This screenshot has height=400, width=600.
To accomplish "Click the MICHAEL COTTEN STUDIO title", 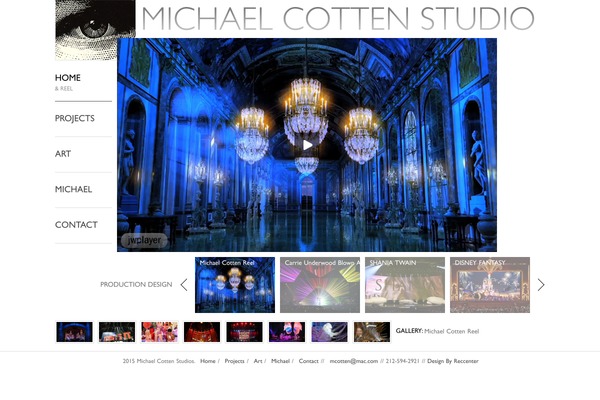I will (x=338, y=18).
